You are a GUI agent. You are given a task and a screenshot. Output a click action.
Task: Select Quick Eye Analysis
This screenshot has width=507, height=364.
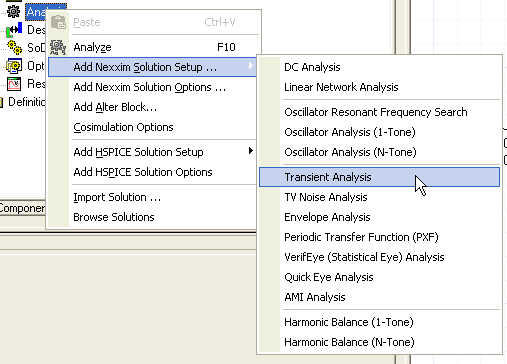[329, 277]
